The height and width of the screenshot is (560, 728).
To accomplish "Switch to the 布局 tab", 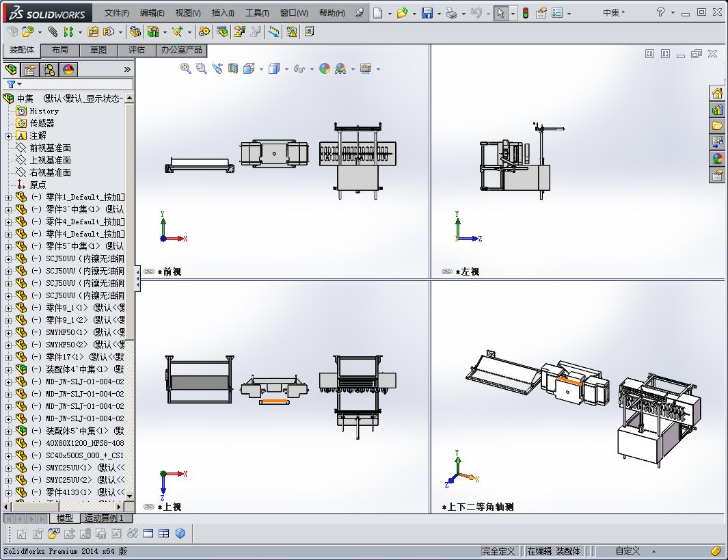I will tap(60, 50).
